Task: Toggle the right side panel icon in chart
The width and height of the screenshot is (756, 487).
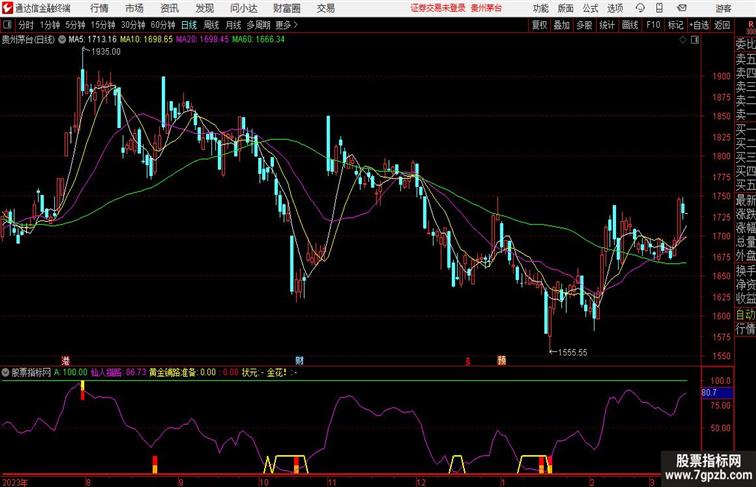Action: coord(695,40)
